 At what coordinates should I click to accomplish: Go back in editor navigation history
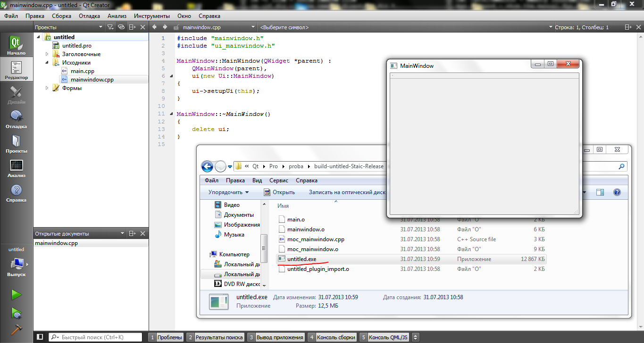(x=155, y=27)
